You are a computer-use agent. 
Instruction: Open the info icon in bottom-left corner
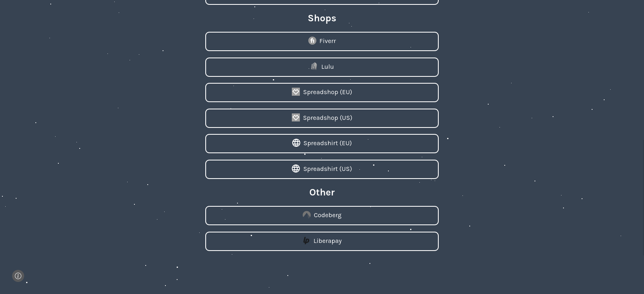tap(18, 276)
